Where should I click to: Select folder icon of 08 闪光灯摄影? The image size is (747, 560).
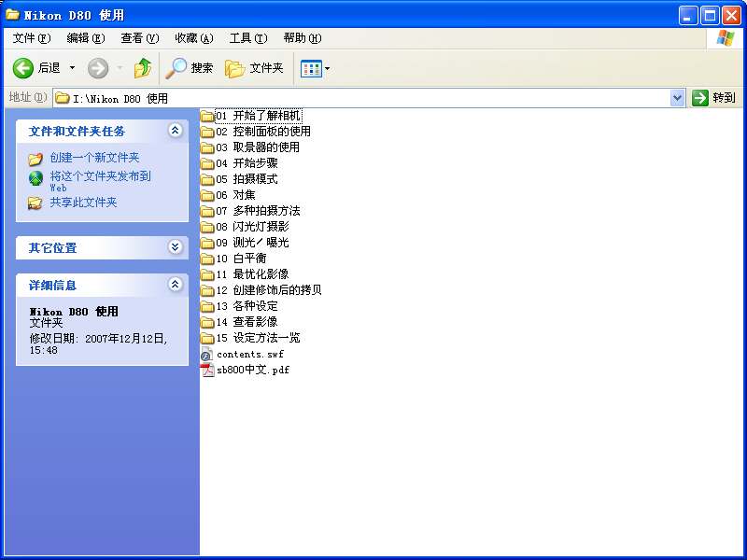coord(207,227)
